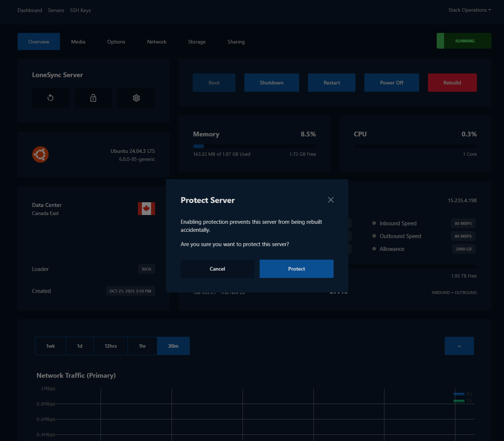This screenshot has width=504, height=441.
Task: Open the Stack Operations dropdown
Action: pos(469,10)
